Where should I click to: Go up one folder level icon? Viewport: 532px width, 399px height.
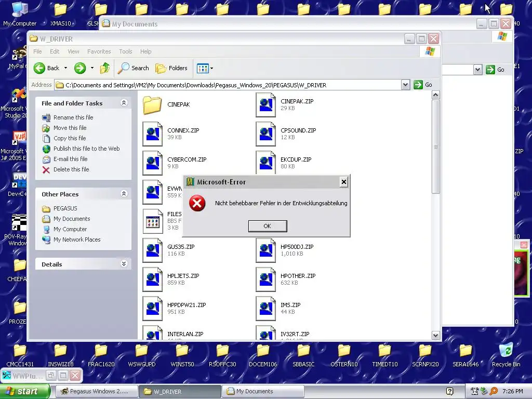(x=105, y=68)
